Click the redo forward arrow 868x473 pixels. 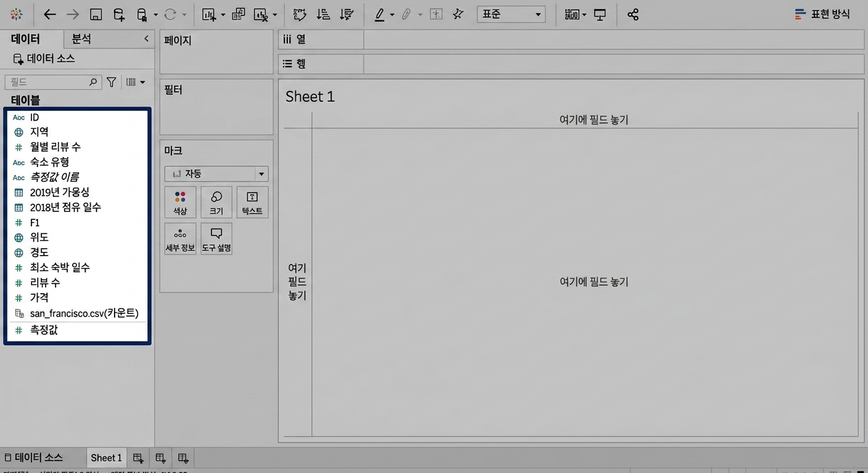[73, 14]
